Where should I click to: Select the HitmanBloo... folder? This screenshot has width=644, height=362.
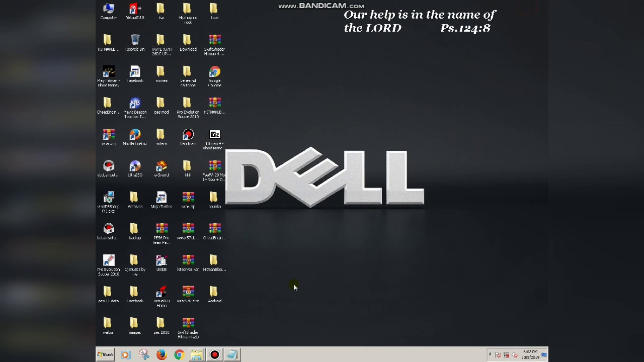(215, 263)
